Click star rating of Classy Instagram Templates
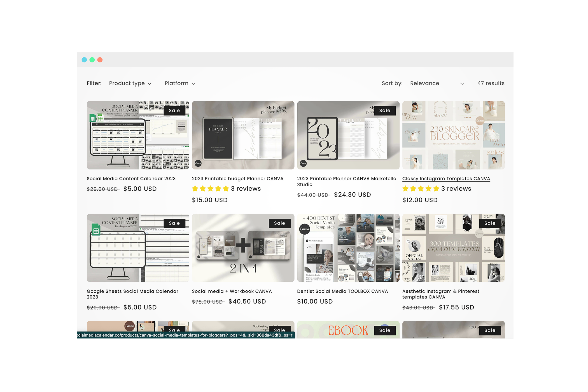The image size is (588, 392). pos(421,189)
